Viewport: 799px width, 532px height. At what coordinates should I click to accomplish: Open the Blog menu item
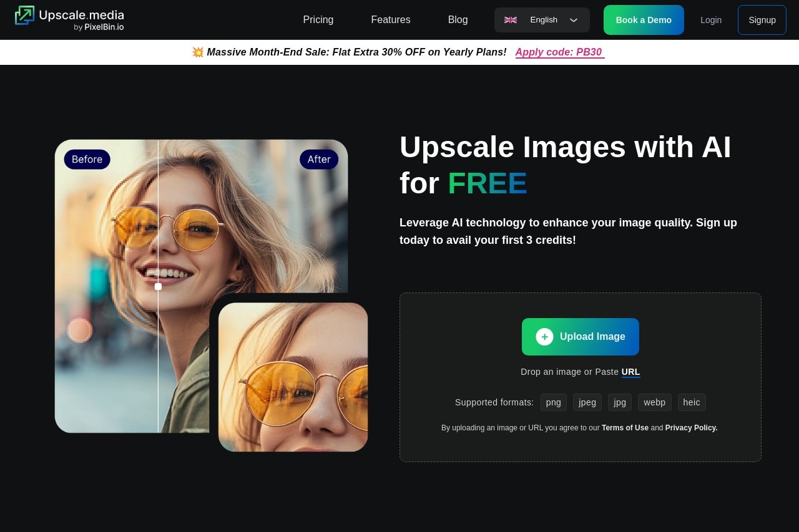[x=458, y=19]
